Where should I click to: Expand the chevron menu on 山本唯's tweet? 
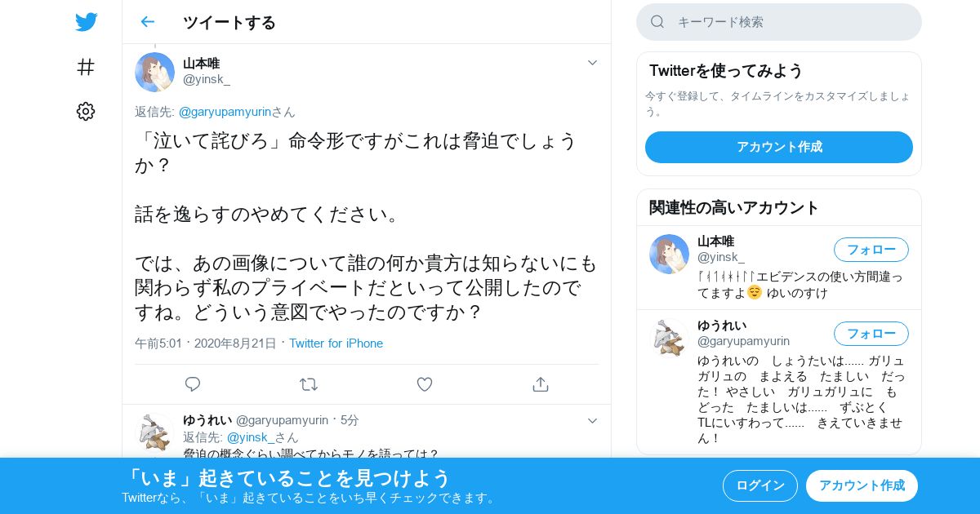592,63
